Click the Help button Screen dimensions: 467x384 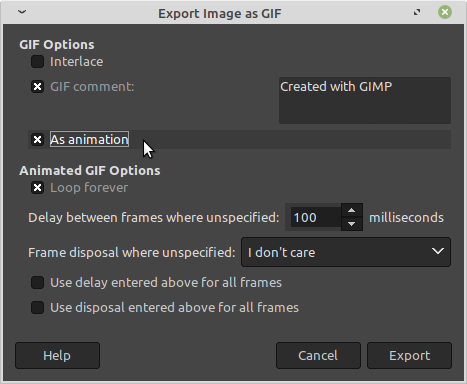[x=57, y=355]
